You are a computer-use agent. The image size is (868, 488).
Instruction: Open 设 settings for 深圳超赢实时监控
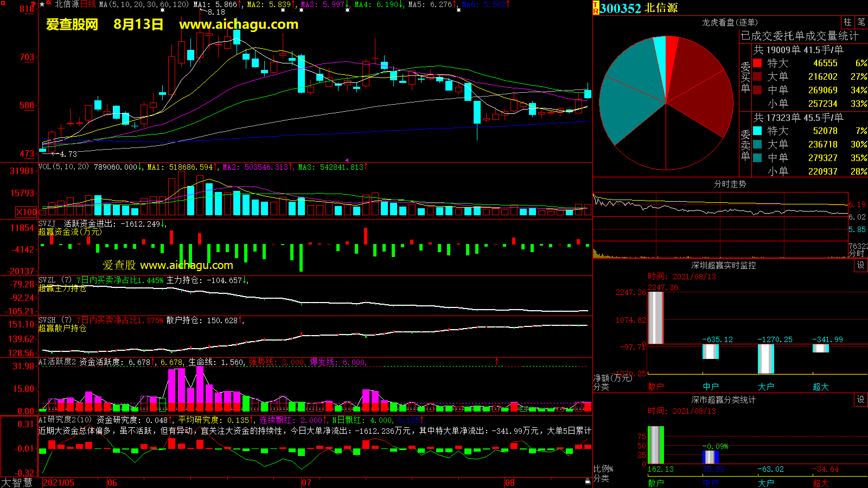pos(861,265)
